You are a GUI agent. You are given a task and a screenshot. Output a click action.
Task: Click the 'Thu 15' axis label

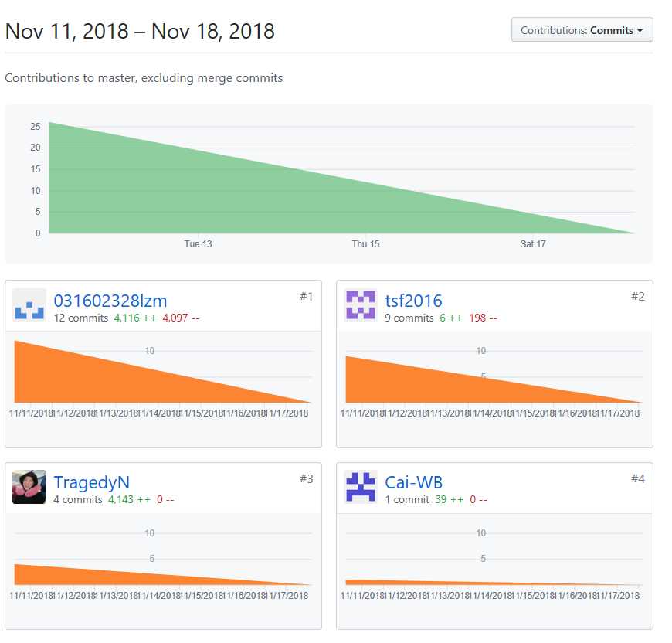point(365,244)
